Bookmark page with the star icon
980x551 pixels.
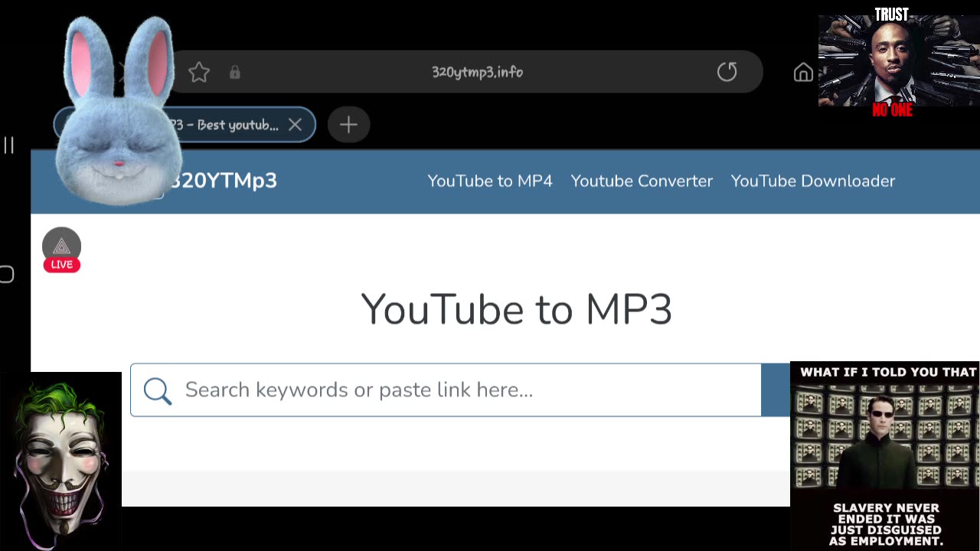tap(199, 72)
